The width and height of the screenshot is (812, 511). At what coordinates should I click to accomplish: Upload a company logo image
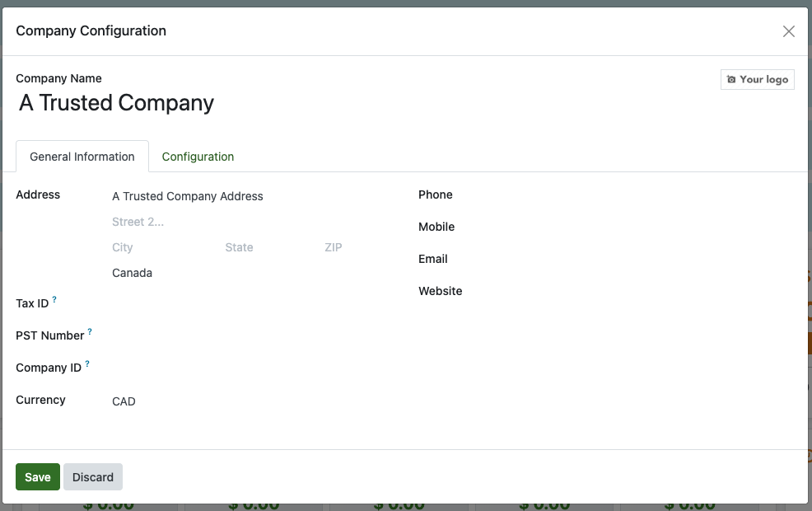click(x=757, y=80)
